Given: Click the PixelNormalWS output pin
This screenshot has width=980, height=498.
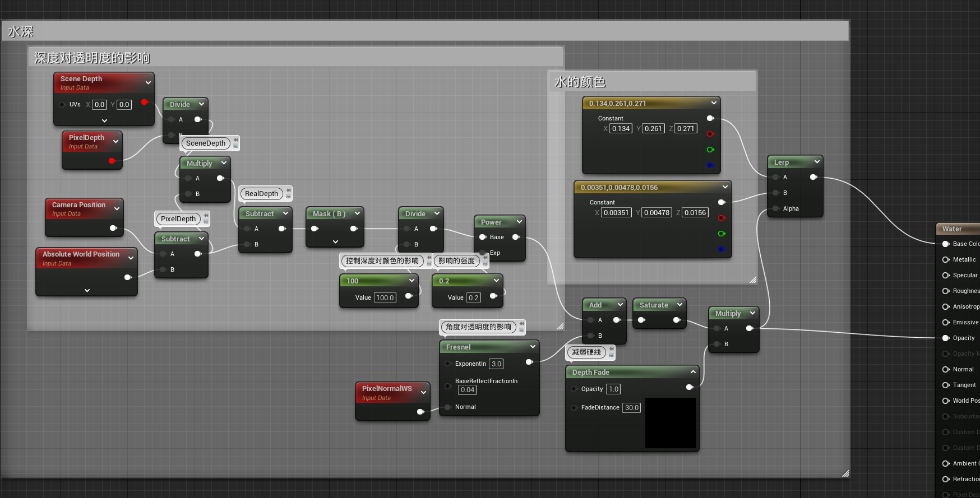Looking at the screenshot, I should click(x=420, y=412).
